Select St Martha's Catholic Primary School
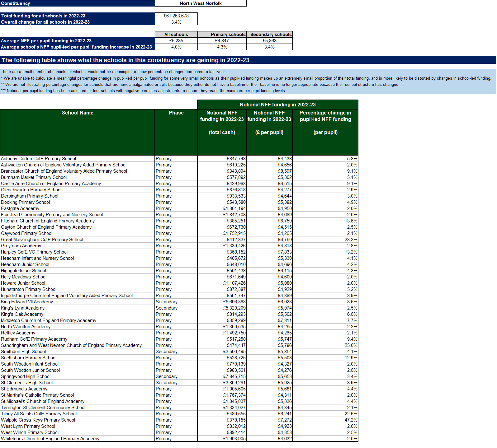The width and height of the screenshot is (497, 448). click(x=37, y=395)
